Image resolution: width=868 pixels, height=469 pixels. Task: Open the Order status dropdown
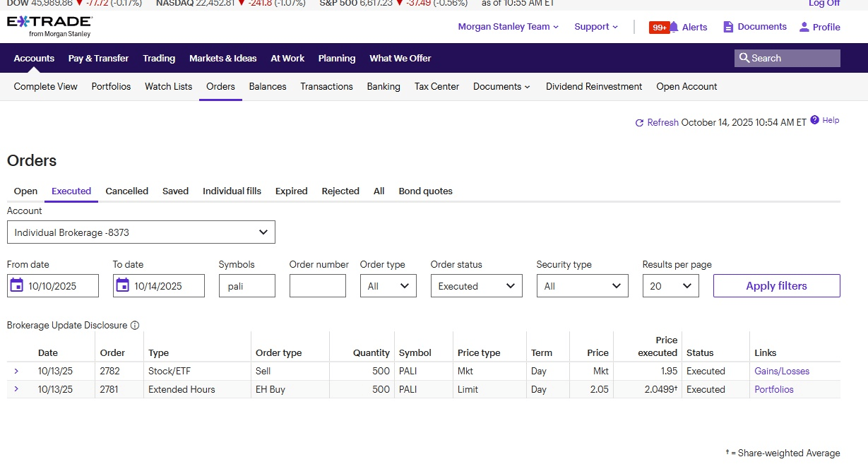pyautogui.click(x=476, y=286)
